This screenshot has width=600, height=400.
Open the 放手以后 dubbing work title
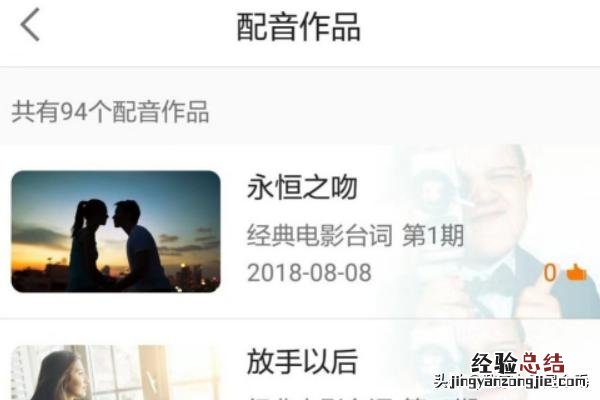[x=302, y=361]
